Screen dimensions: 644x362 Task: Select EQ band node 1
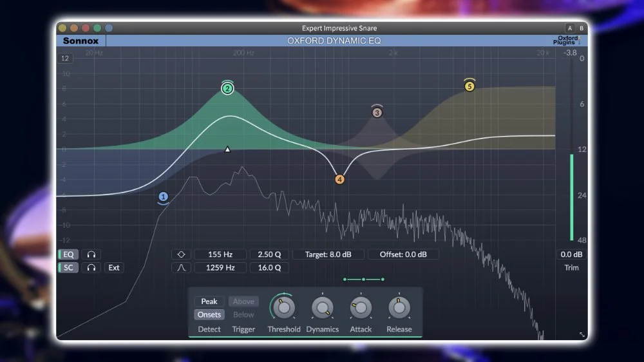point(163,197)
